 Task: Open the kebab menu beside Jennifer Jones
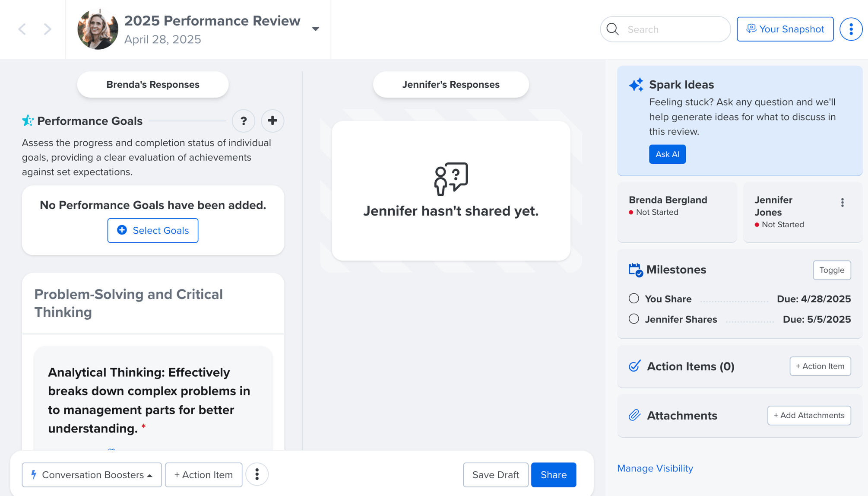tap(842, 202)
